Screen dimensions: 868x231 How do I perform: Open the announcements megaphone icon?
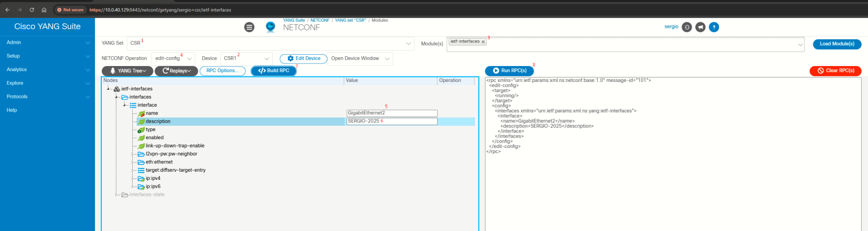[x=700, y=27]
